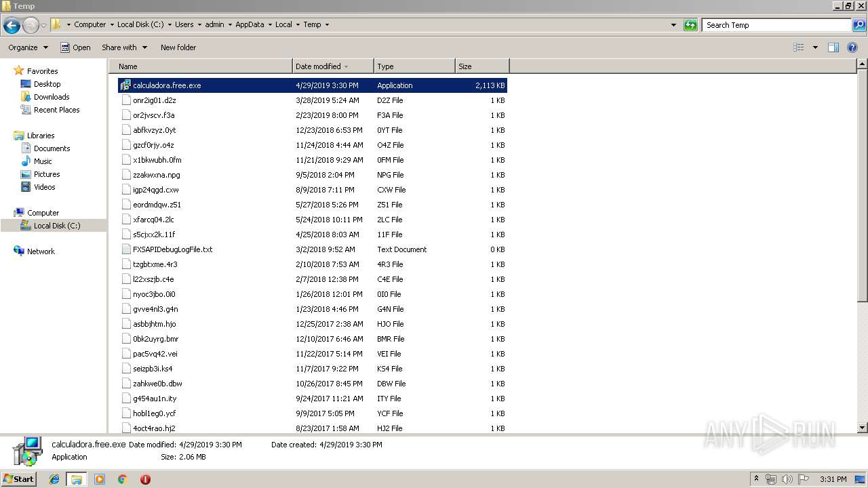Screen dimensions: 868x488
Task: Open the Start menu
Action: [x=18, y=479]
